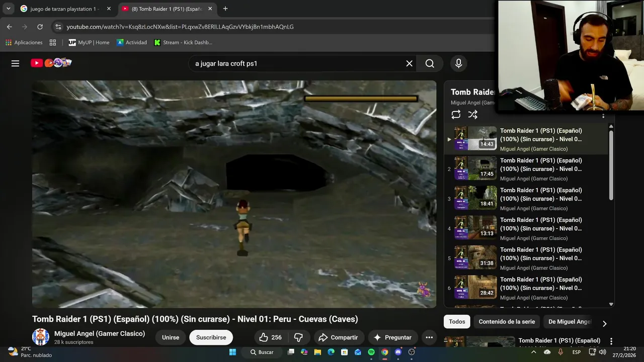
Task: Subscribe with the Suscribirse button
Action: [211, 337]
